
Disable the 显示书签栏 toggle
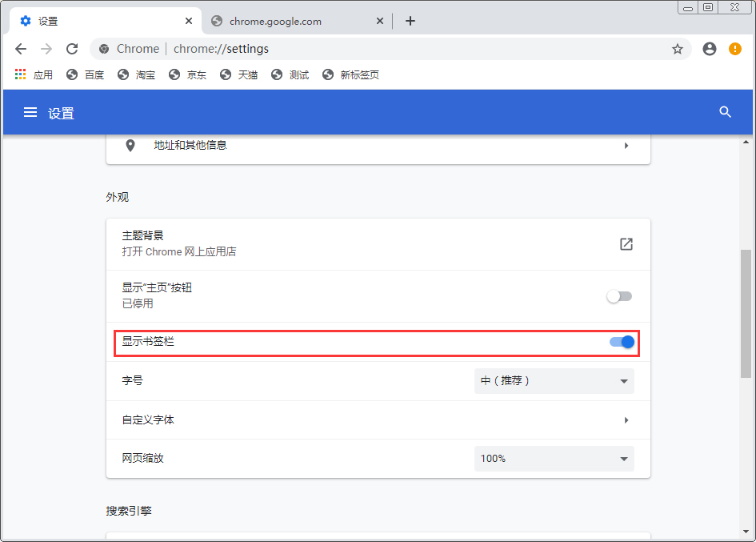[x=620, y=342]
